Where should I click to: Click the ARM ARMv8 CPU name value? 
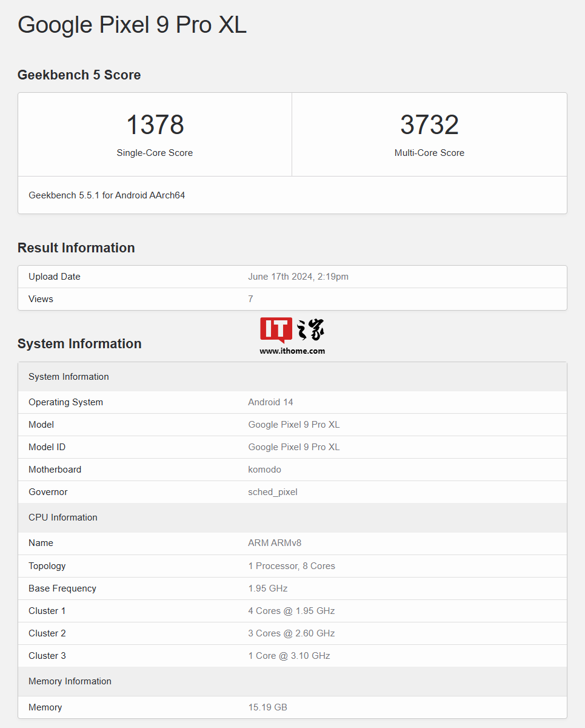275,543
